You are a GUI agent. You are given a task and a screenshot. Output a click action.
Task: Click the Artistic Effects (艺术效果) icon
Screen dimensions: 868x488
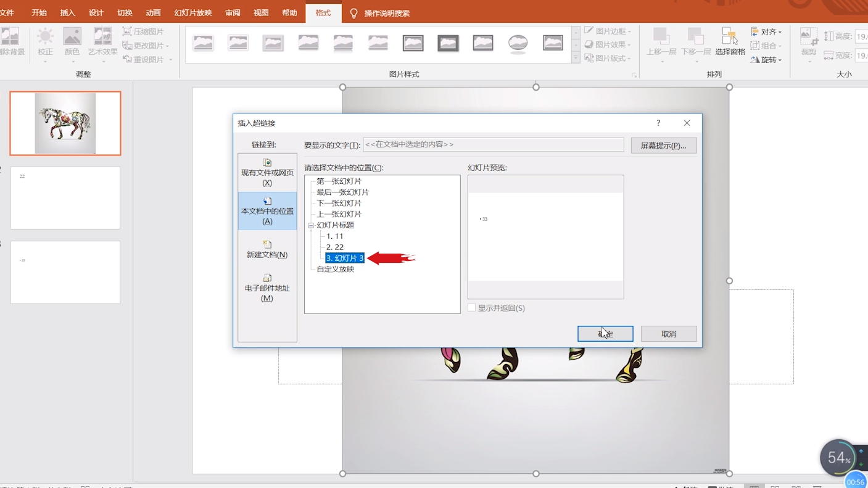pyautogui.click(x=102, y=37)
